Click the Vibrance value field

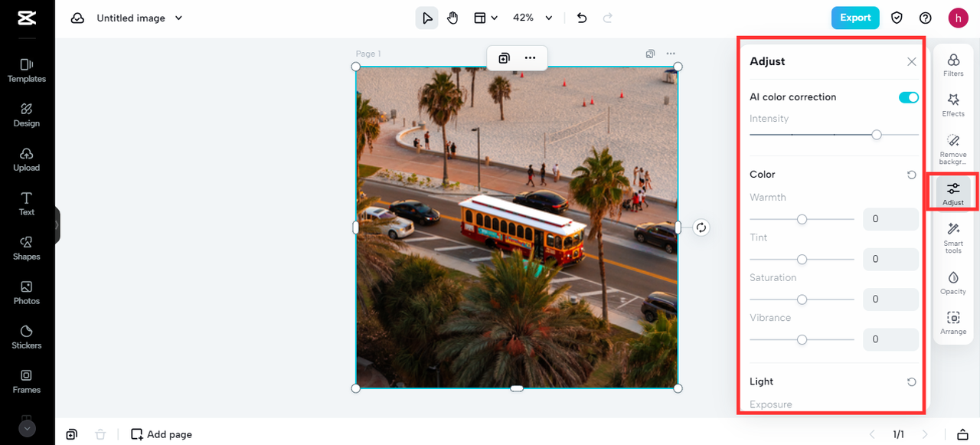pos(890,339)
